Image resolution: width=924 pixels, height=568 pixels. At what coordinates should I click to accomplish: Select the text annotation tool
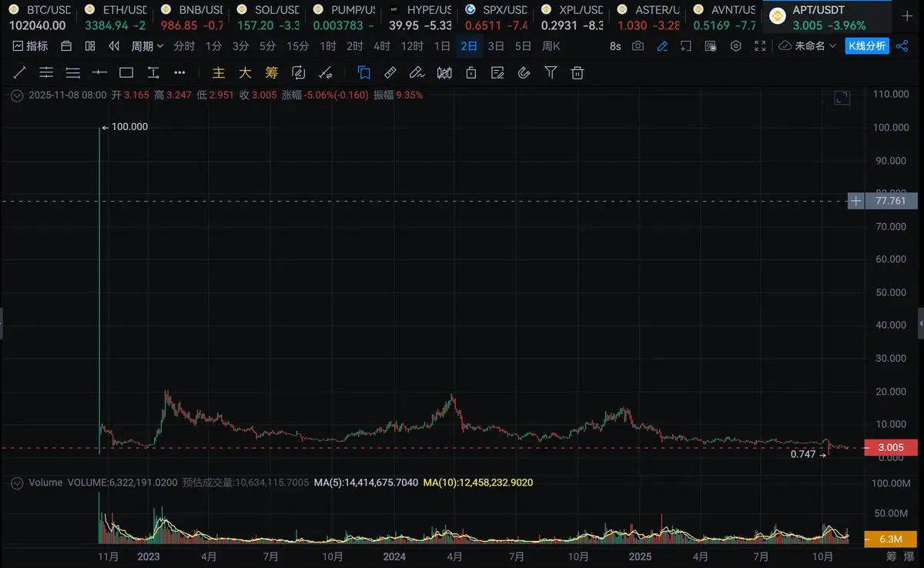[153, 73]
